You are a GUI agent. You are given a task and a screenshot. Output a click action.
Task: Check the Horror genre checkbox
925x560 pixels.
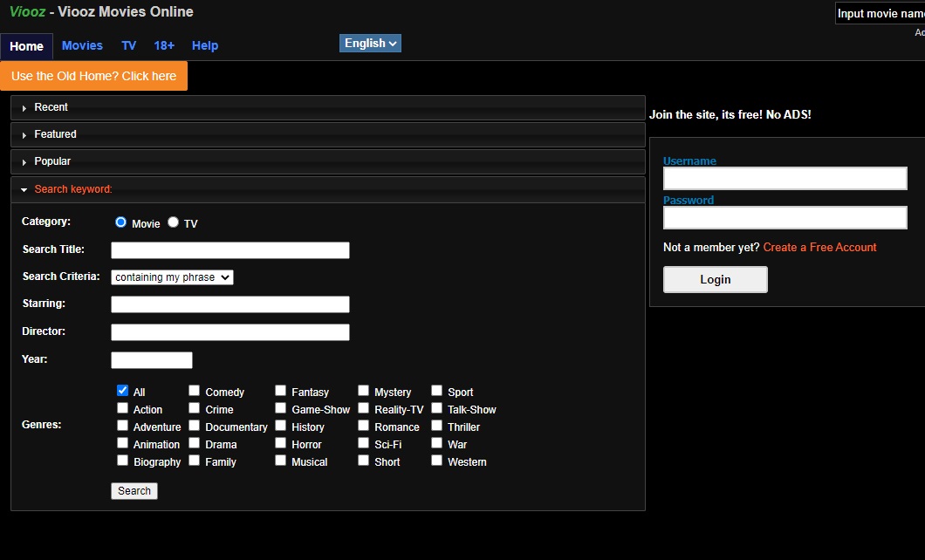pyautogui.click(x=281, y=443)
